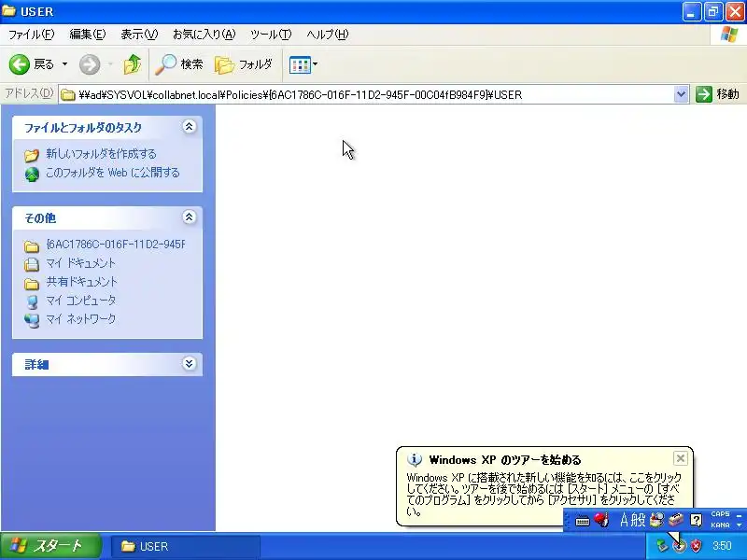Click 新しいフォルダを作成する link
The image size is (747, 560).
101,154
